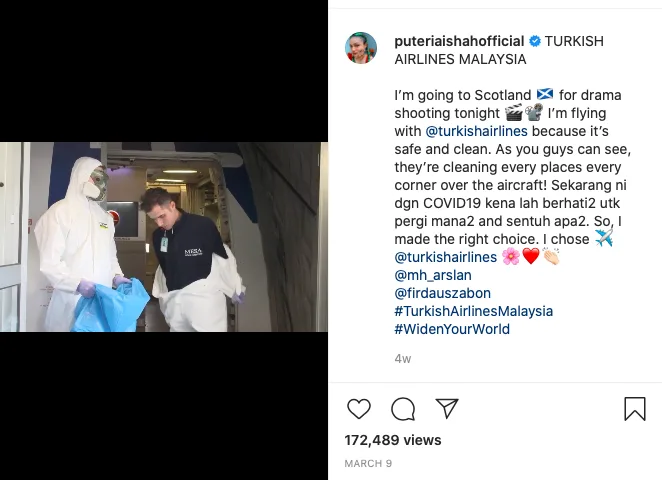
Task: Open @turkishairlines mention beside flower emoji
Action: [x=445, y=257]
